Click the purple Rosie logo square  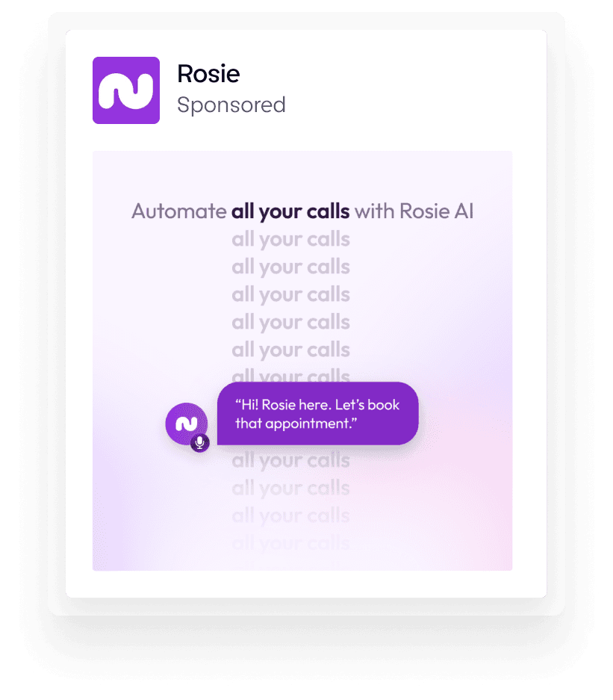click(x=126, y=90)
